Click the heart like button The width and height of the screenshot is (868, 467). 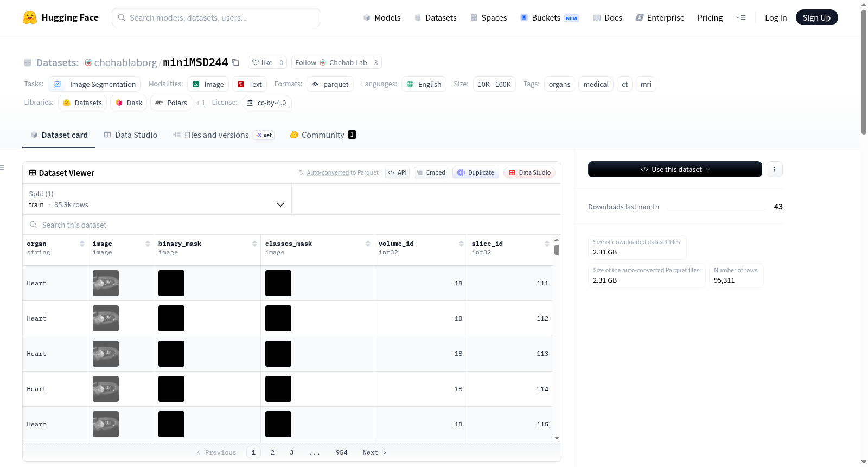[x=262, y=62]
